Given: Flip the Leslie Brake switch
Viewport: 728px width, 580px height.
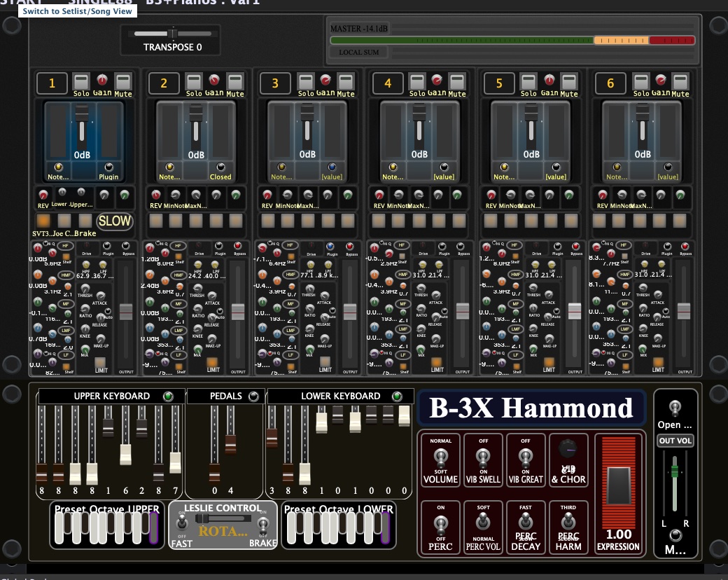Looking at the screenshot, I should tap(263, 525).
